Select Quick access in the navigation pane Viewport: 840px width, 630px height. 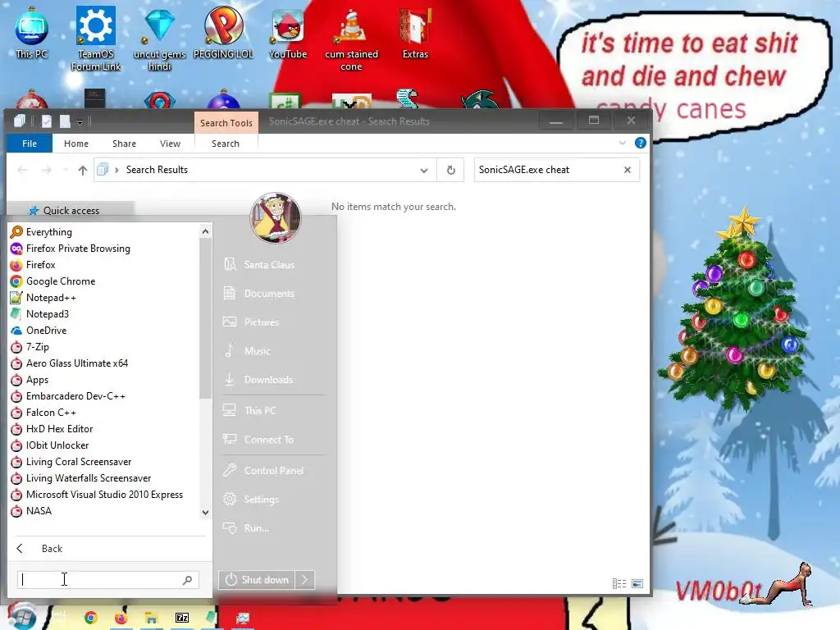[x=71, y=211]
